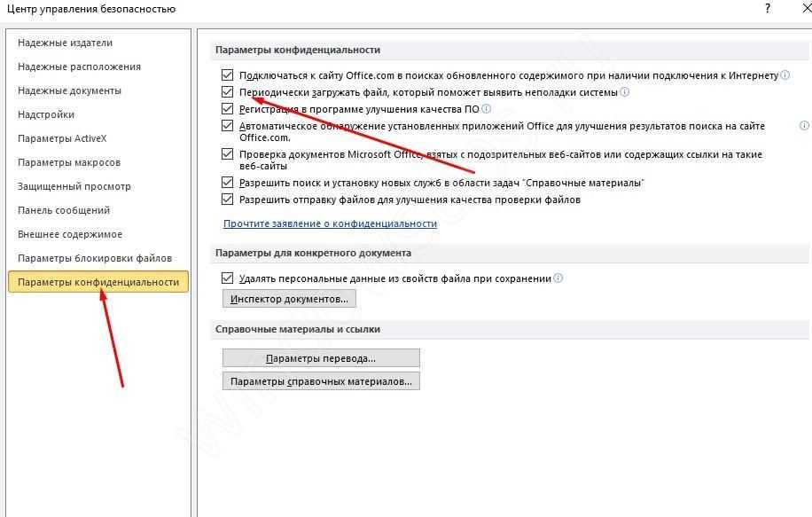Uncheck 'Проверка документов Microsoft Office' checkbox
This screenshot has height=517, width=812.
click(x=229, y=154)
